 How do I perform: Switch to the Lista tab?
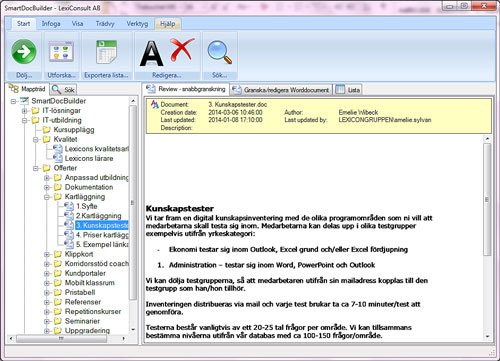click(348, 90)
